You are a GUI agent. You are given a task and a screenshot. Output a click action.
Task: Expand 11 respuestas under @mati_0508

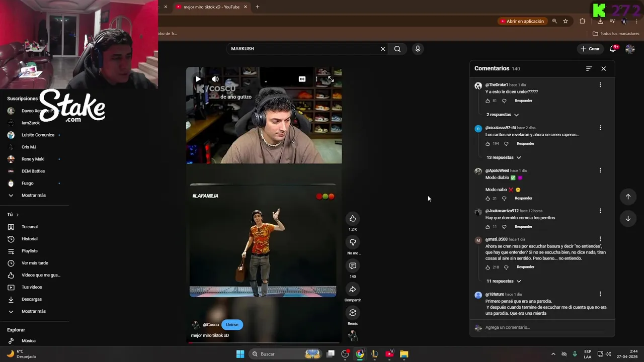(x=504, y=281)
